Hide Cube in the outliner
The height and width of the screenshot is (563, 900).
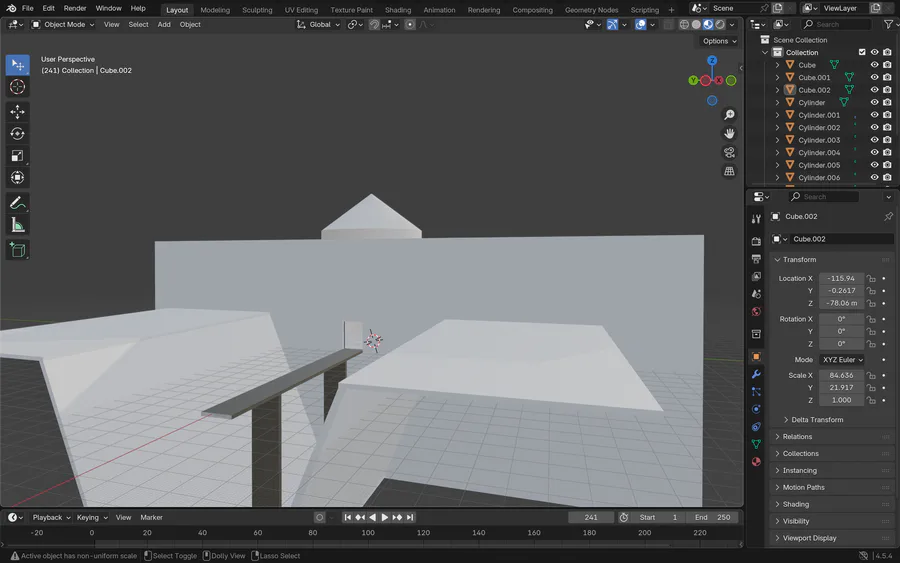(x=874, y=65)
